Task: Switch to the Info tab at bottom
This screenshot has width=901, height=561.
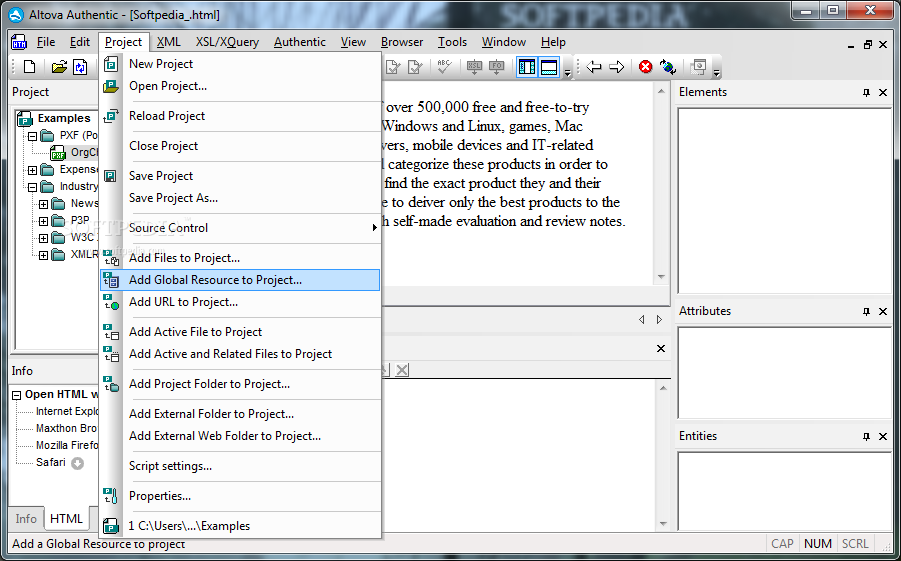Action: pyautogui.click(x=26, y=518)
